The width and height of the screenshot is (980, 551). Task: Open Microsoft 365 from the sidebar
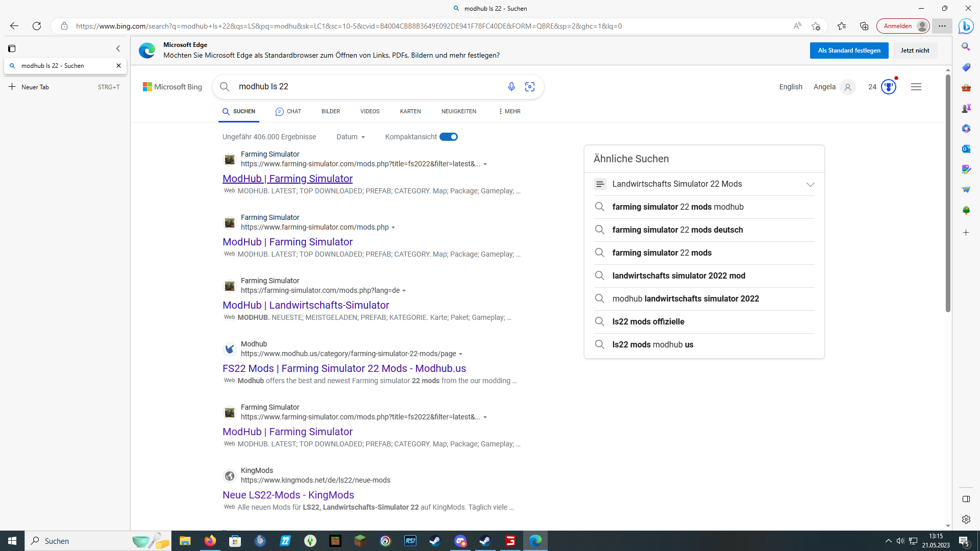tap(966, 129)
